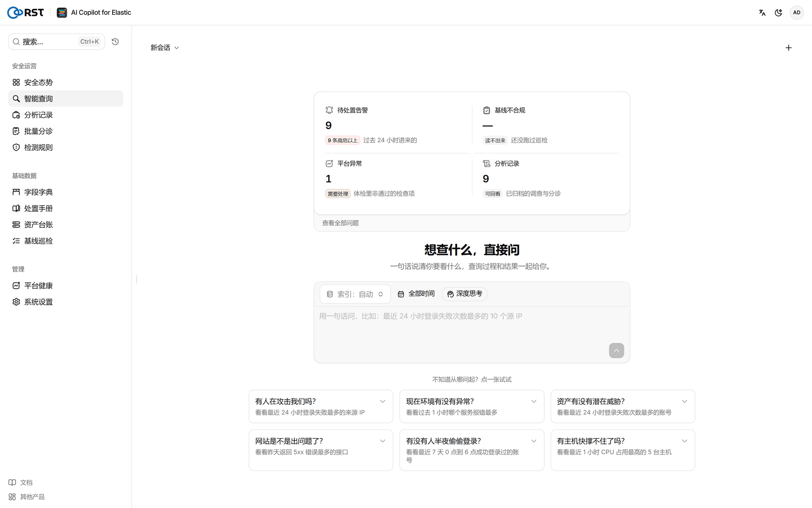Screen dimensions: 812x508
Task: Open 检测规则 sidebar item
Action: pos(66,147)
